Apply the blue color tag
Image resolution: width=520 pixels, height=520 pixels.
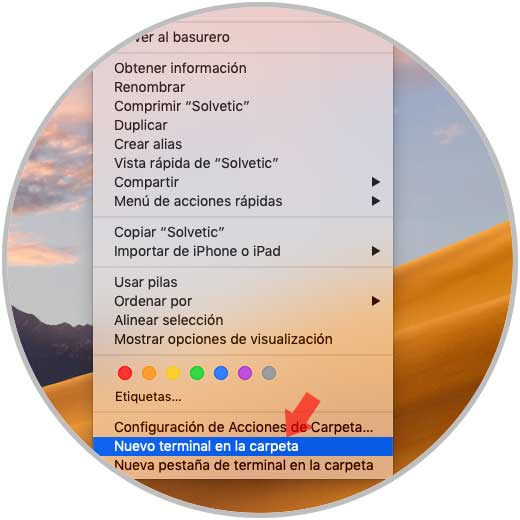pos(221,373)
